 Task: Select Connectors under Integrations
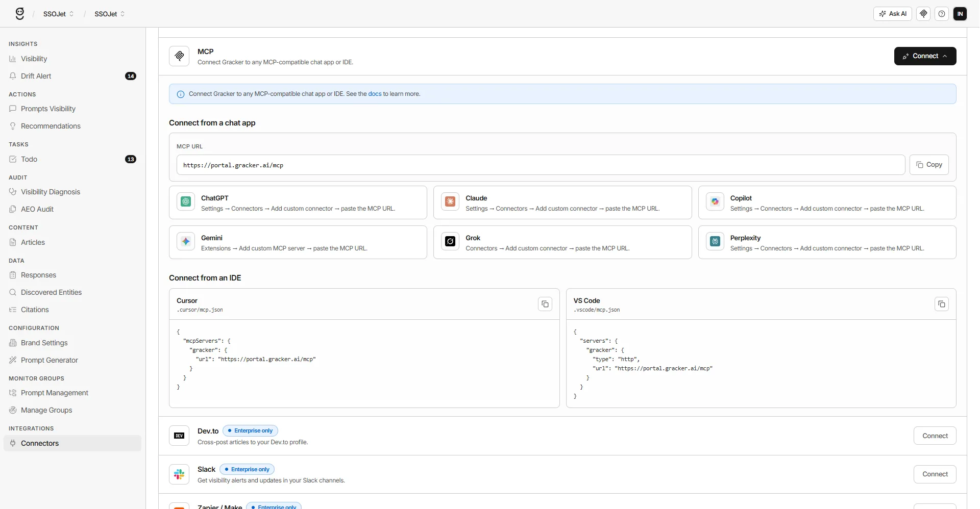pyautogui.click(x=72, y=443)
